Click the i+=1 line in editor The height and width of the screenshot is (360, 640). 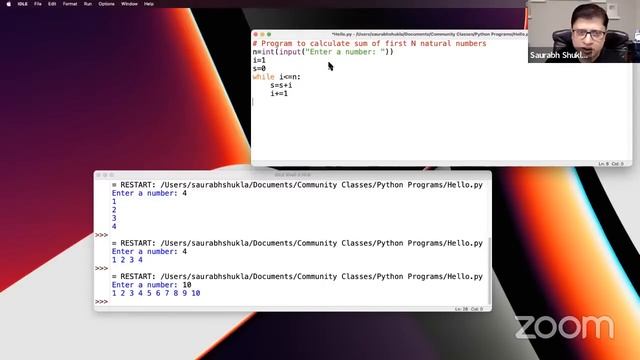[279, 93]
